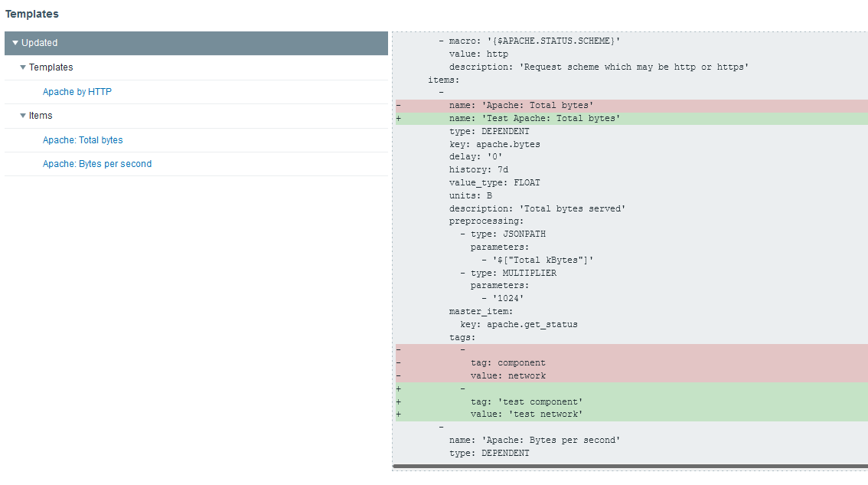Collapse the Templates tree group arrow
The height and width of the screenshot is (485, 868).
pyautogui.click(x=23, y=67)
